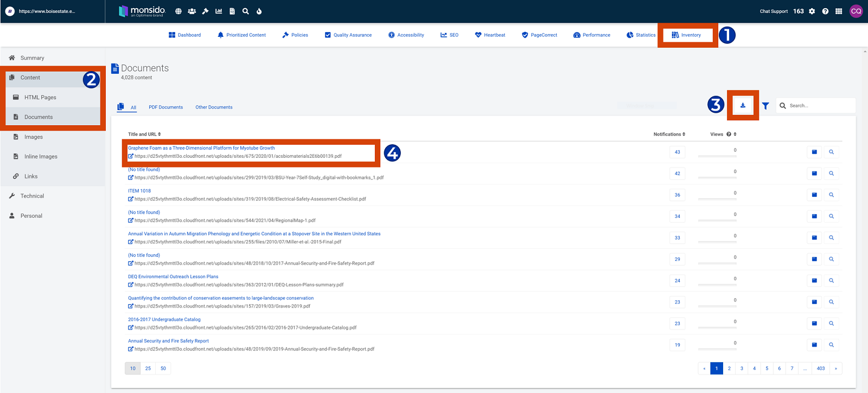
Task: Open the PageCorrect module
Action: tap(540, 35)
